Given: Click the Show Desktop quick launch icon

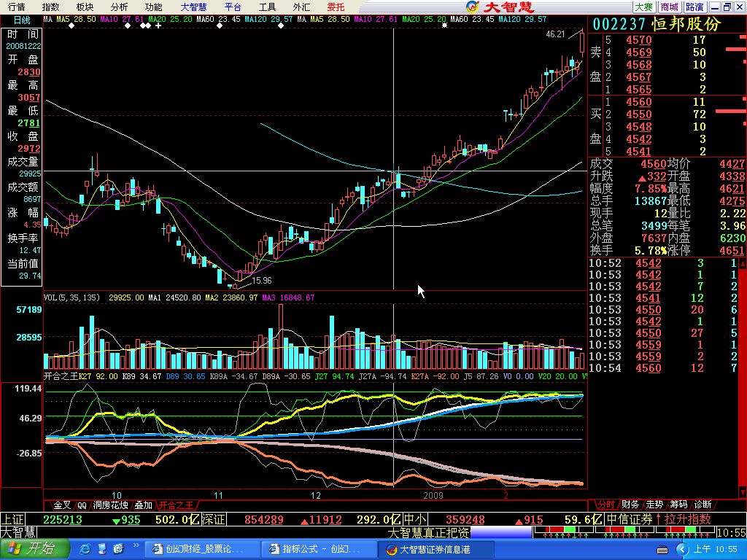Looking at the screenshot, I should tap(102, 549).
